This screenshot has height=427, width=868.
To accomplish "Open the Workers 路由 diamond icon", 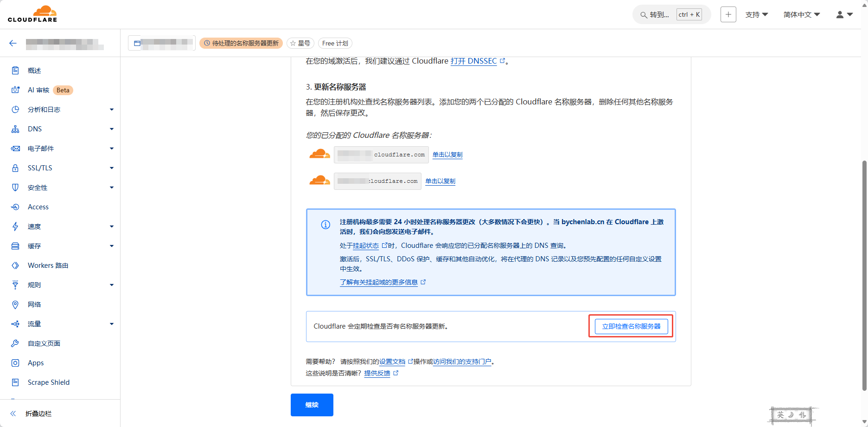I will [x=15, y=265].
